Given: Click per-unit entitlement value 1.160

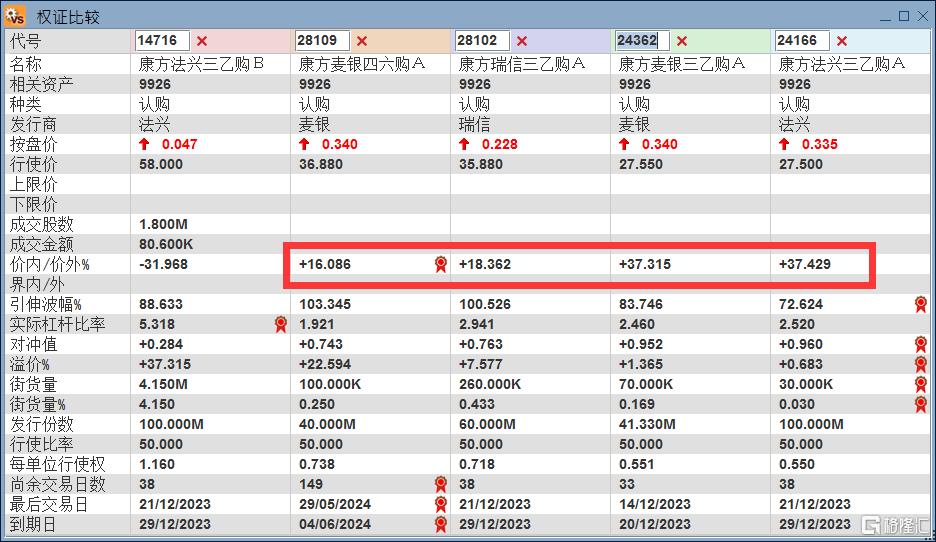Looking at the screenshot, I should pyautogui.click(x=157, y=464).
